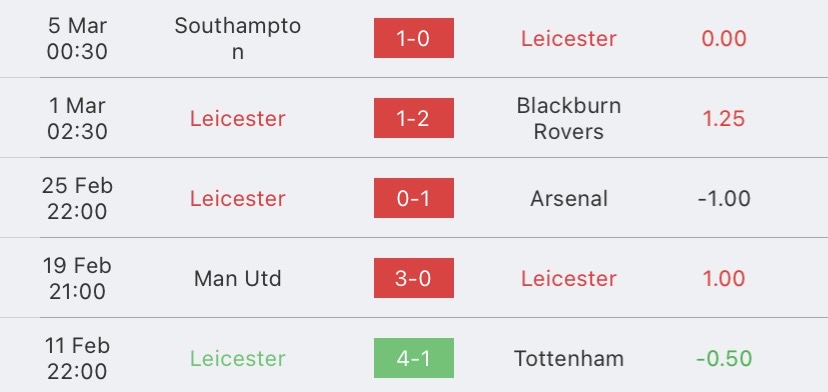Viewport: 828px width, 392px height.
Task: Open the Tottenham team name
Action: tap(569, 359)
